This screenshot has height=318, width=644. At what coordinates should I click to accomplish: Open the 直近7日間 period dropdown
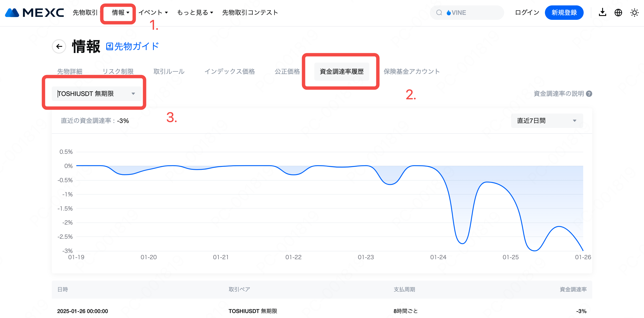(547, 121)
